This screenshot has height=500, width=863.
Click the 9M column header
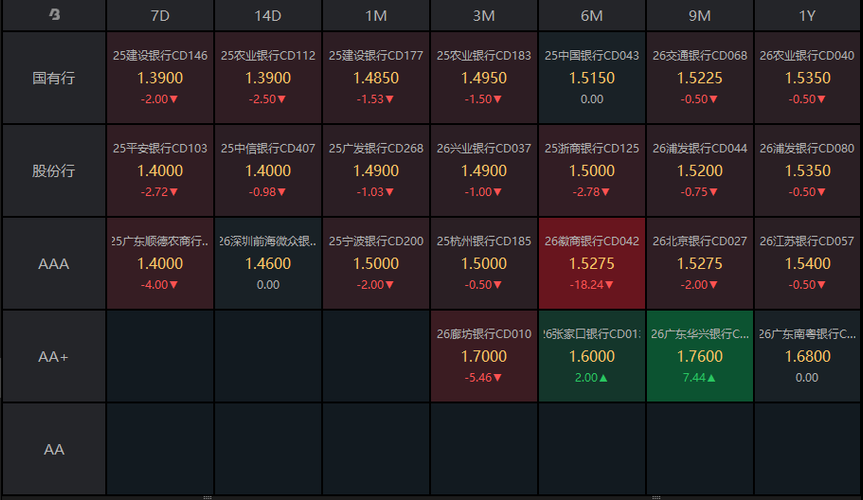[x=699, y=15]
